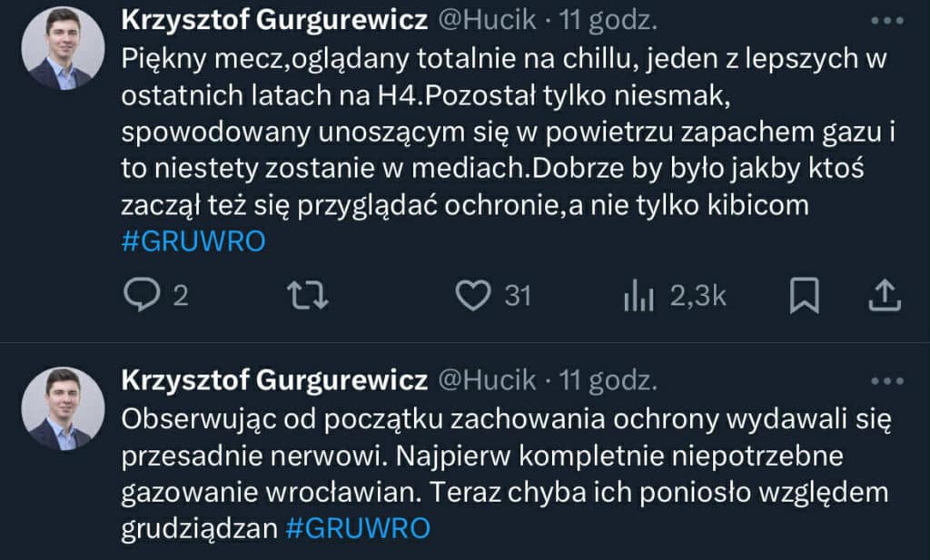Image resolution: width=930 pixels, height=560 pixels.
Task: Click @Hucik handle in "Piękny mecz" tweet
Action: coord(487,19)
